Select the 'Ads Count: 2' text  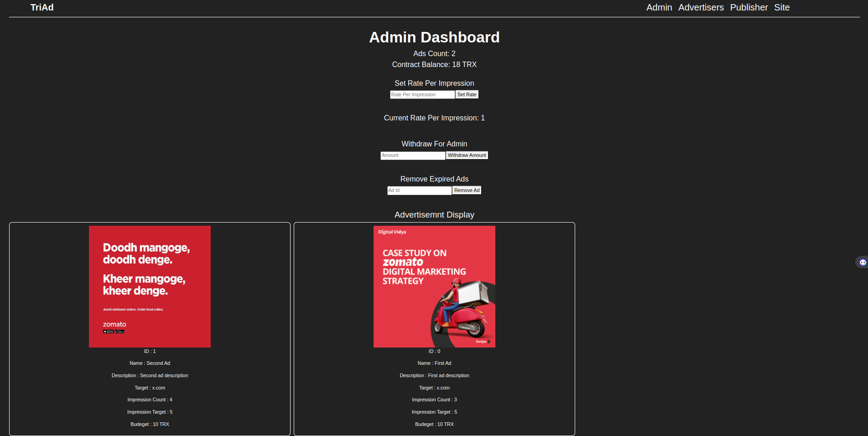click(x=434, y=54)
